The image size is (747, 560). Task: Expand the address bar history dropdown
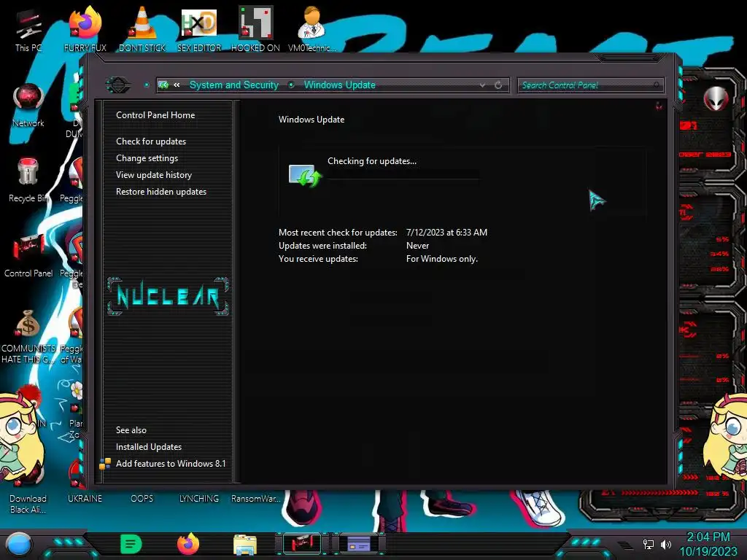(483, 85)
